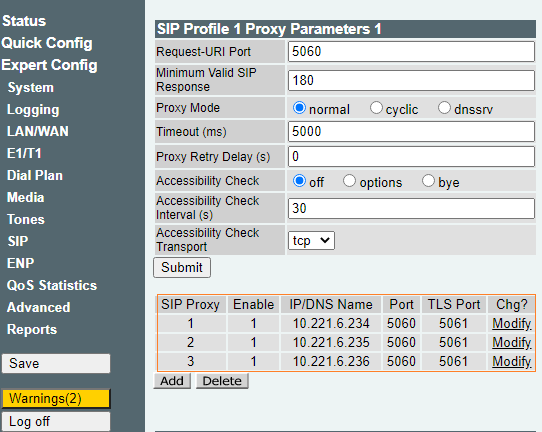Image resolution: width=542 pixels, height=432 pixels.
Task: View the QoS Statistics page
Action: pos(52,285)
